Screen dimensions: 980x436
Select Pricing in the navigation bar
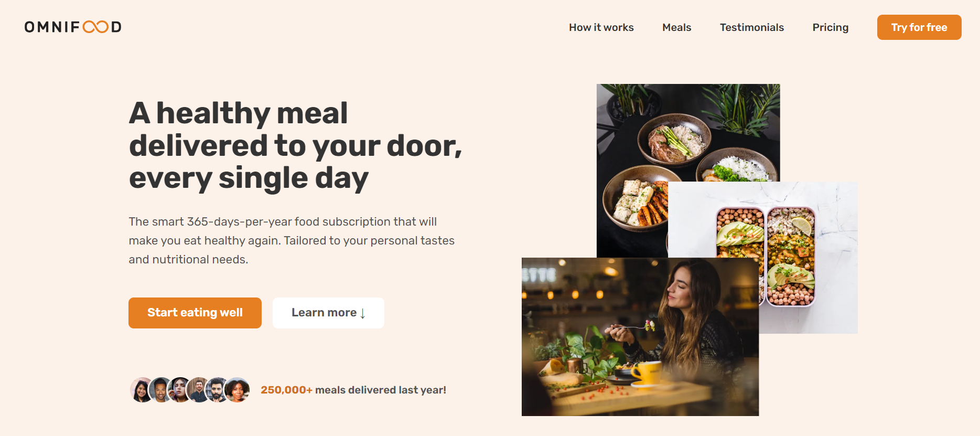coord(831,27)
